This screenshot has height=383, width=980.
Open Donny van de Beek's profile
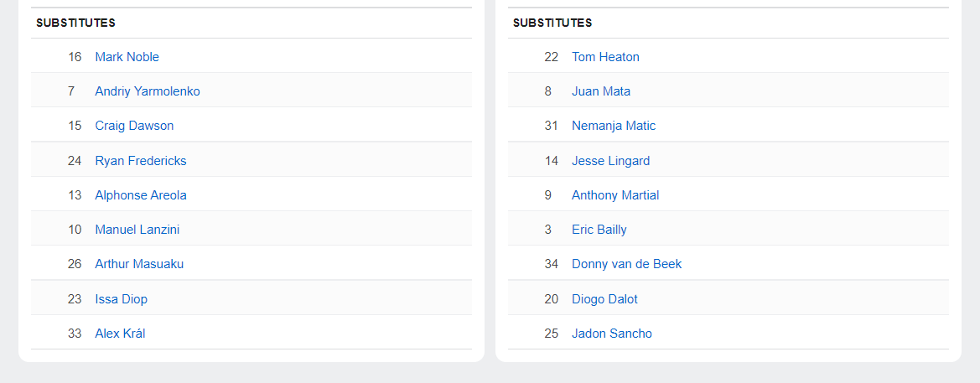[626, 264]
